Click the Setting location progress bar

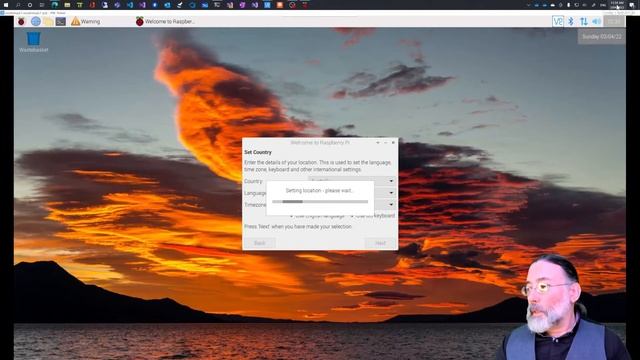point(320,202)
